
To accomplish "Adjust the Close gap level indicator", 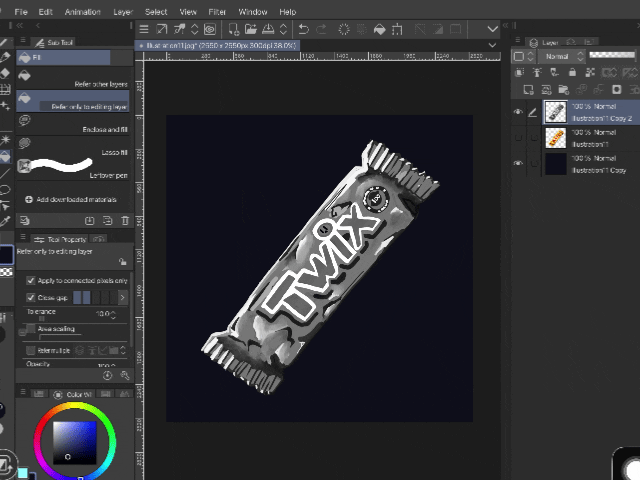I will [x=95, y=298].
